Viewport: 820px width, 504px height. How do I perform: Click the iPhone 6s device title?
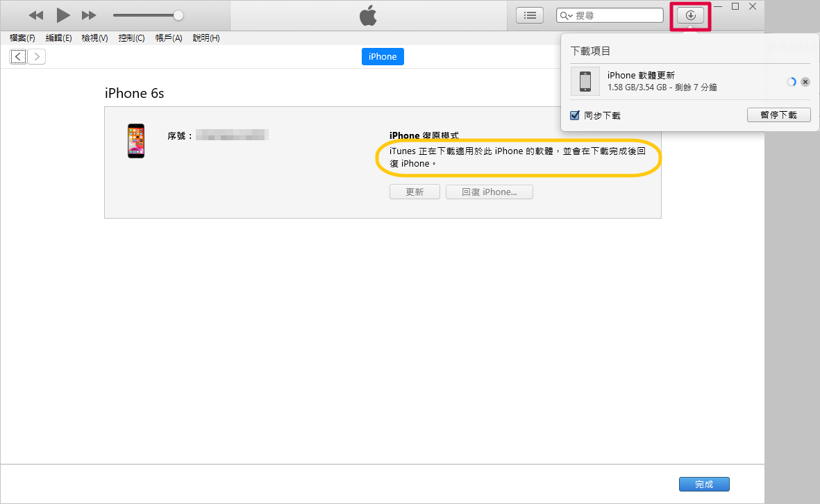[x=135, y=93]
